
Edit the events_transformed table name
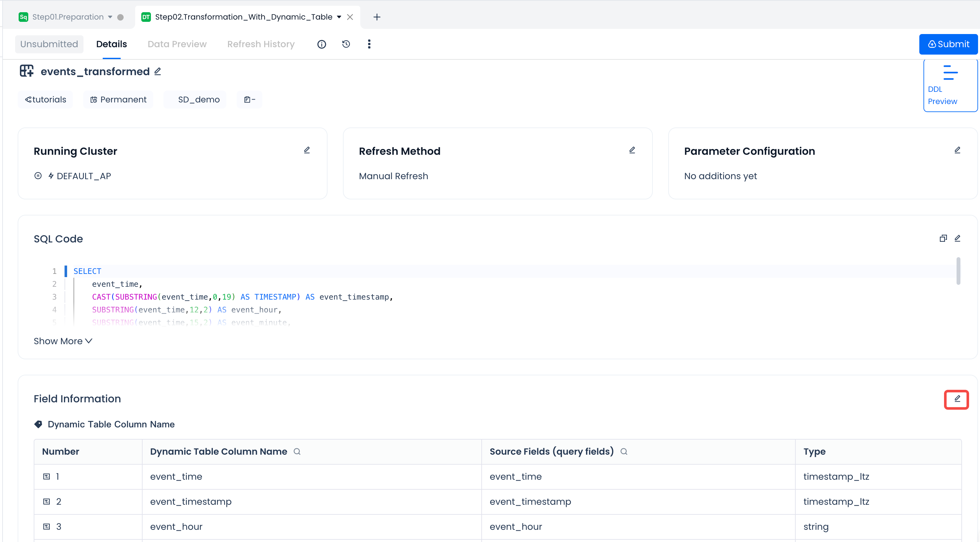pos(157,72)
